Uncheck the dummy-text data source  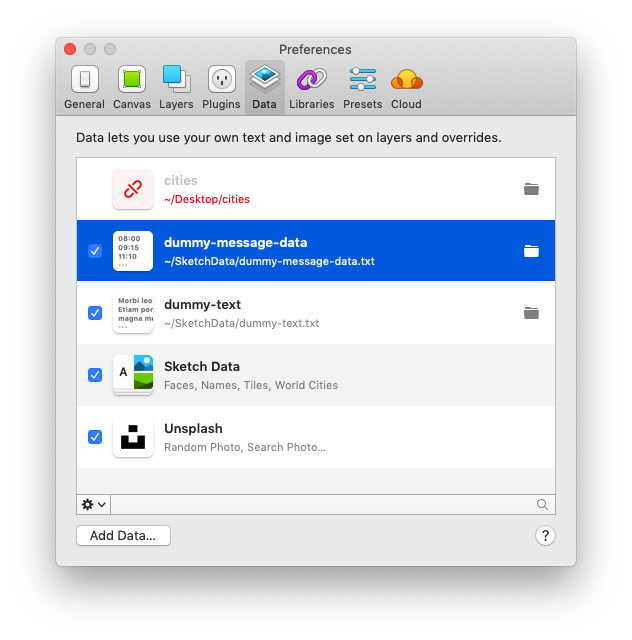pyautogui.click(x=95, y=313)
